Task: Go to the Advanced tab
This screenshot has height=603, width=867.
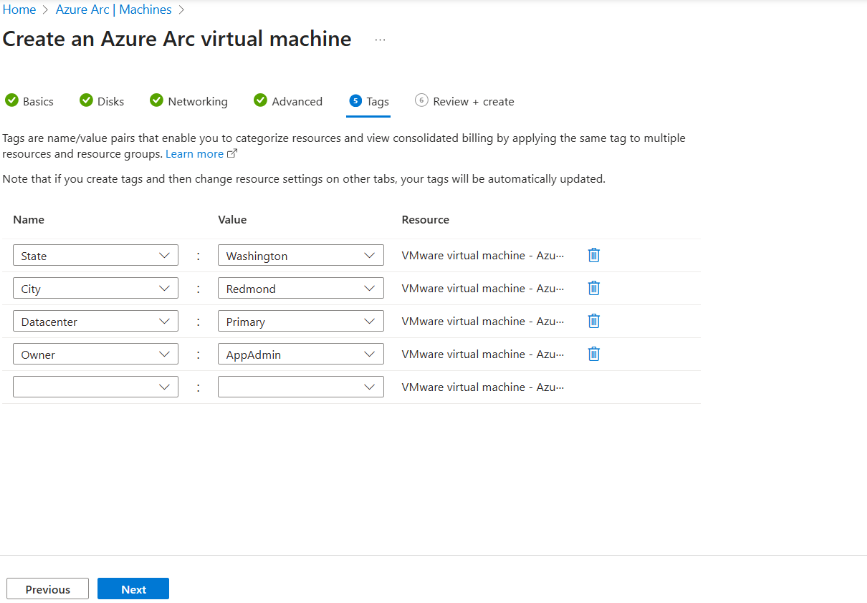Action: pos(297,102)
